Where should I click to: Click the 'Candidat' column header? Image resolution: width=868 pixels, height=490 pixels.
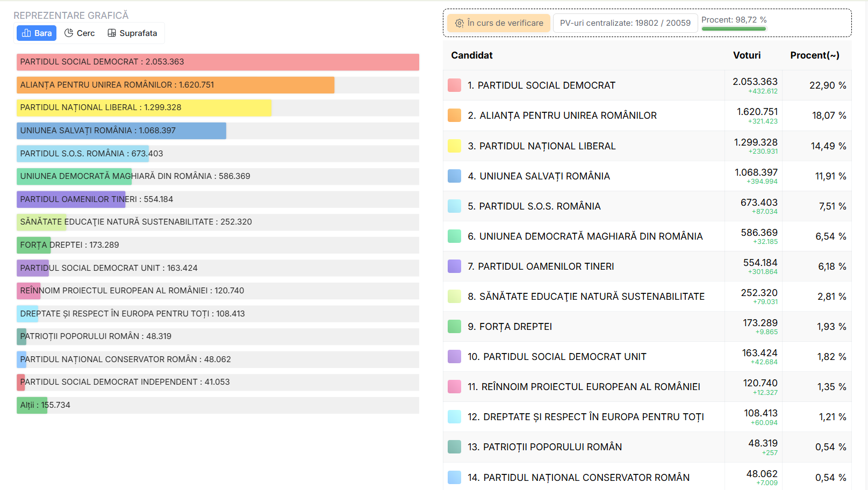(471, 55)
